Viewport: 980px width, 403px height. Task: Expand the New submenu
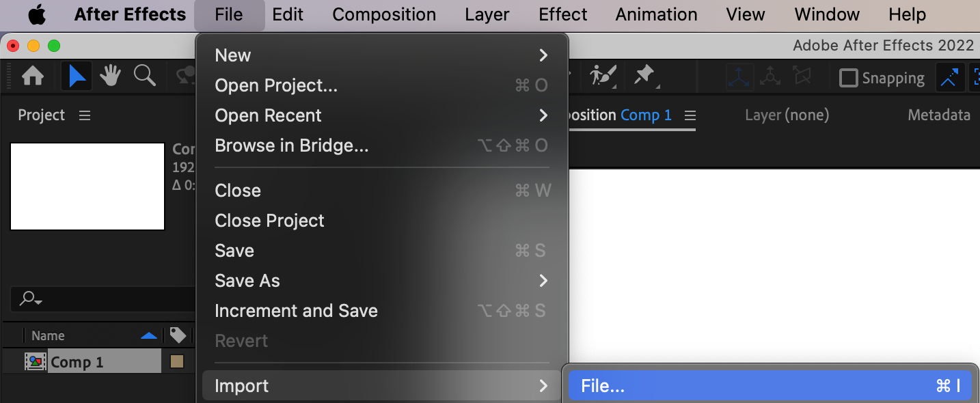click(383, 55)
